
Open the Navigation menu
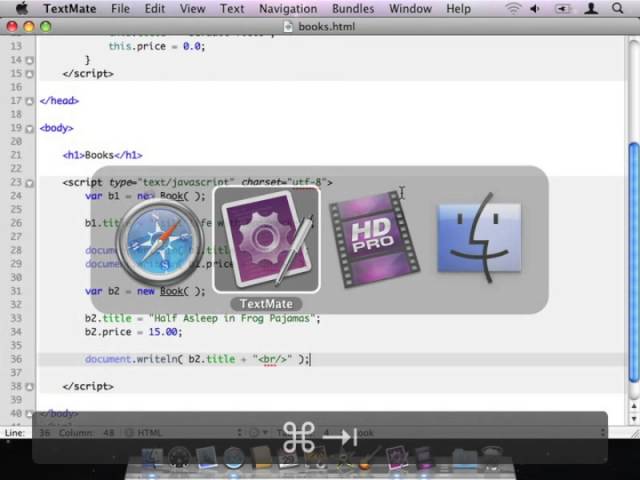(288, 9)
